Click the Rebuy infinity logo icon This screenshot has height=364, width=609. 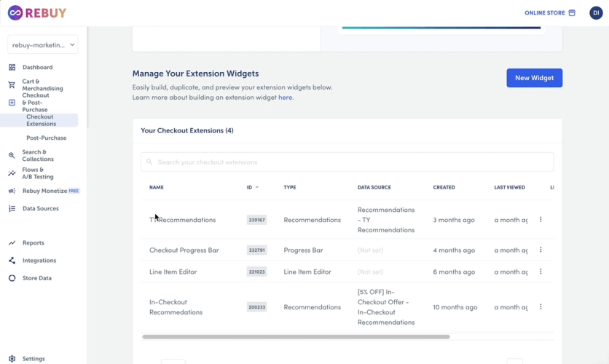(15, 13)
